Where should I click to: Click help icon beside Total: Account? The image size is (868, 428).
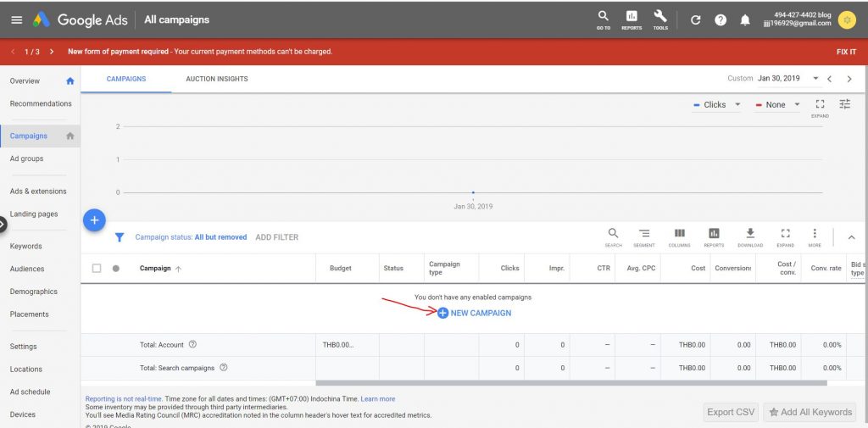tap(192, 344)
